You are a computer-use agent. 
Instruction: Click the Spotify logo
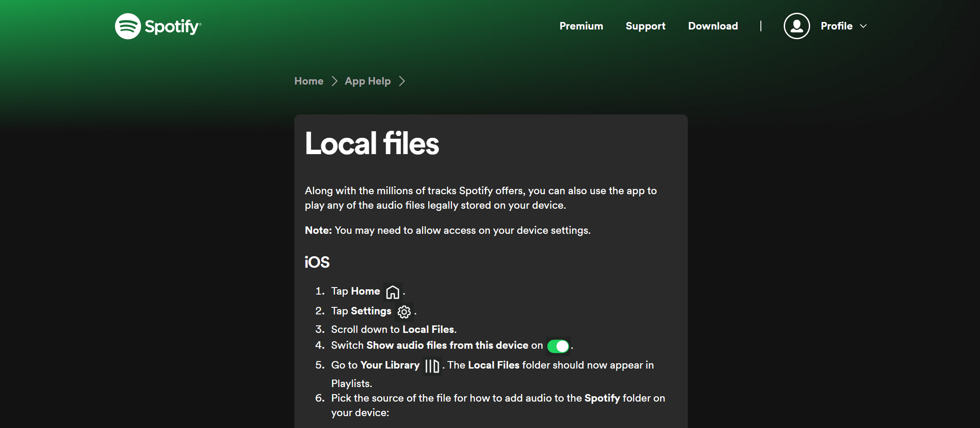[158, 26]
